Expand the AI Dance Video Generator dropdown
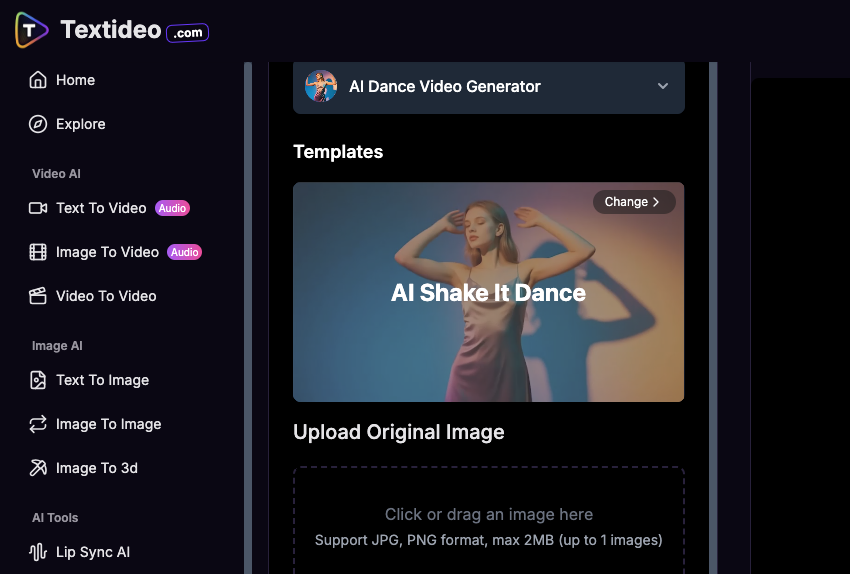The image size is (850, 574). (x=488, y=87)
